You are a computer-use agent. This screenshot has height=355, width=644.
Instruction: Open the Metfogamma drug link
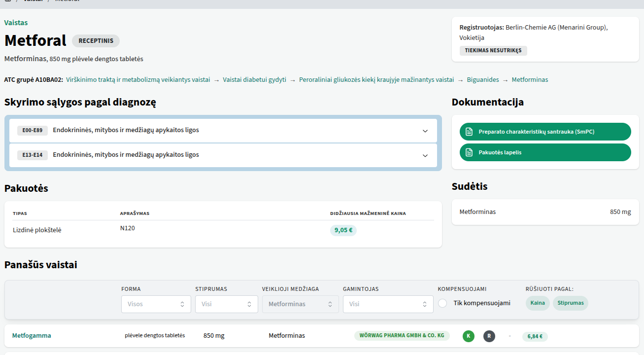32,336
